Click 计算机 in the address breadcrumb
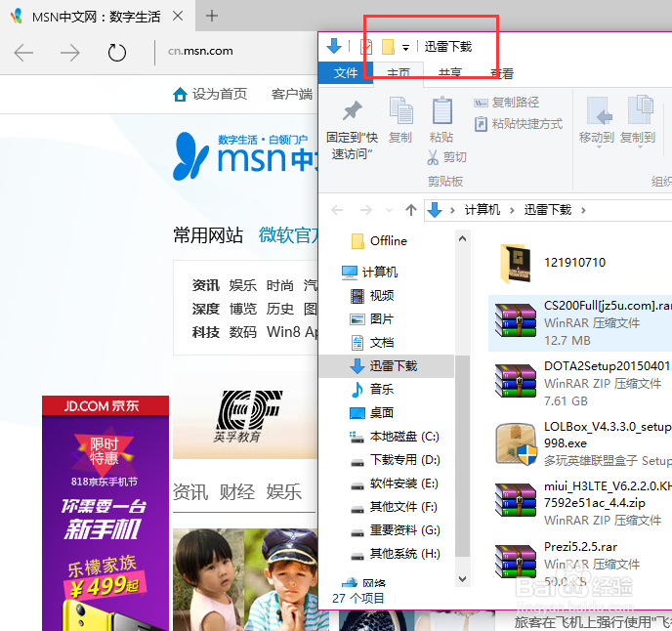 [483, 210]
